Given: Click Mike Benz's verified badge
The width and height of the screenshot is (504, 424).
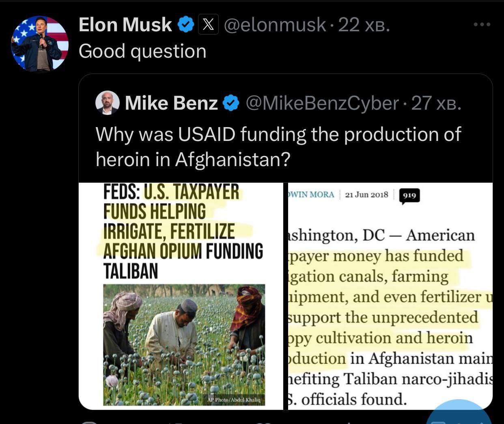Looking at the screenshot, I should pyautogui.click(x=231, y=103).
